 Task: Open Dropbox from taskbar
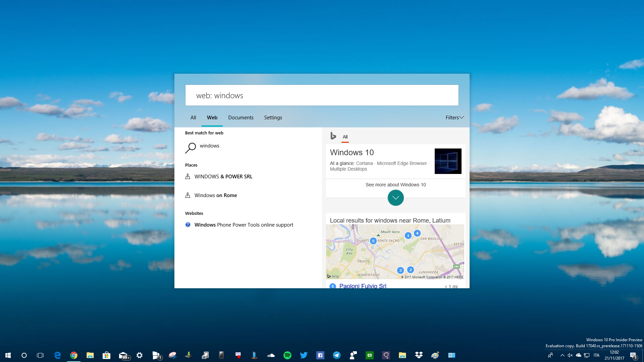[x=419, y=355]
